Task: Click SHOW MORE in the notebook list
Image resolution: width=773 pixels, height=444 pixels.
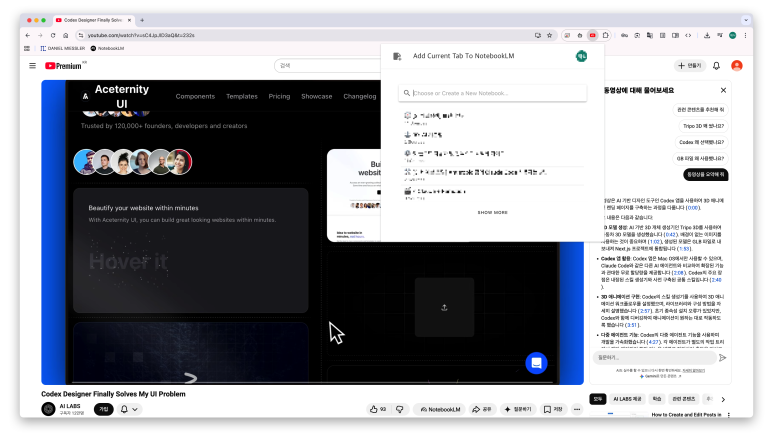Action: coord(492,212)
